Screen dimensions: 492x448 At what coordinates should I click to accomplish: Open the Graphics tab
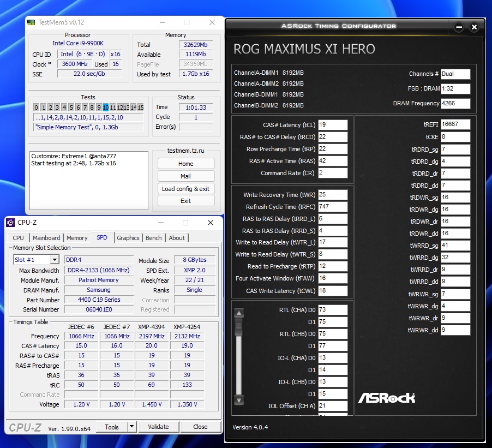128,238
